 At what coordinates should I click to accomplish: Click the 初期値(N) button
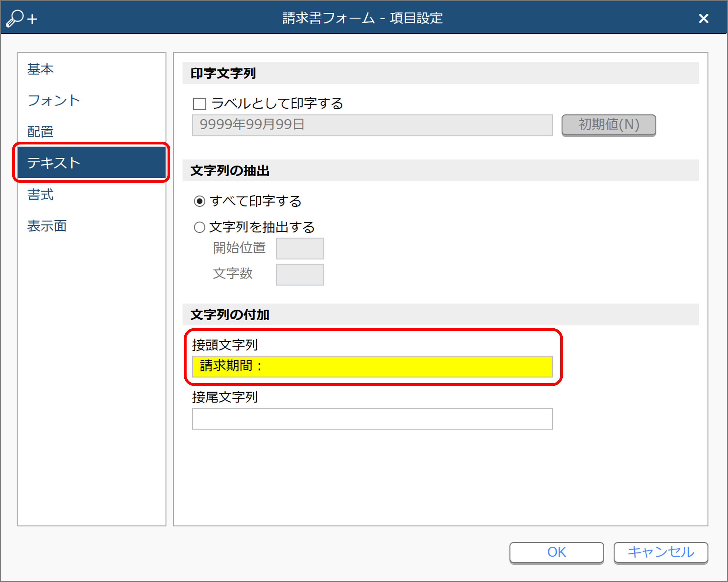(x=608, y=125)
